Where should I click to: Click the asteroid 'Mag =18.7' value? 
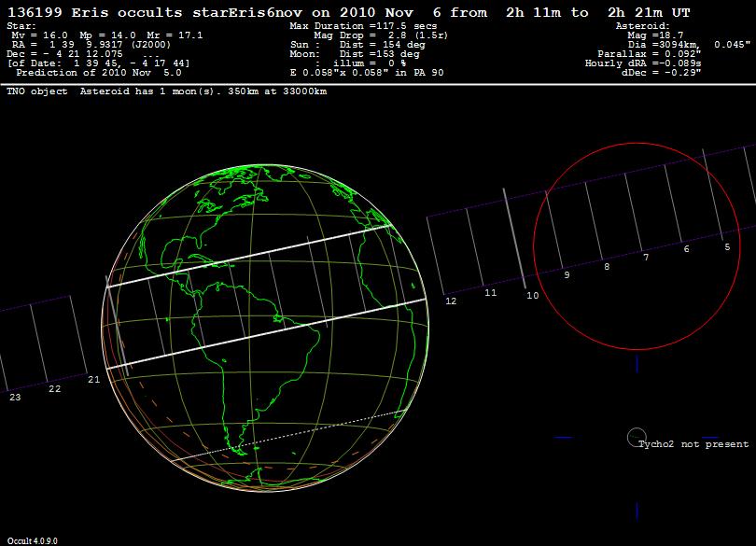(656, 35)
